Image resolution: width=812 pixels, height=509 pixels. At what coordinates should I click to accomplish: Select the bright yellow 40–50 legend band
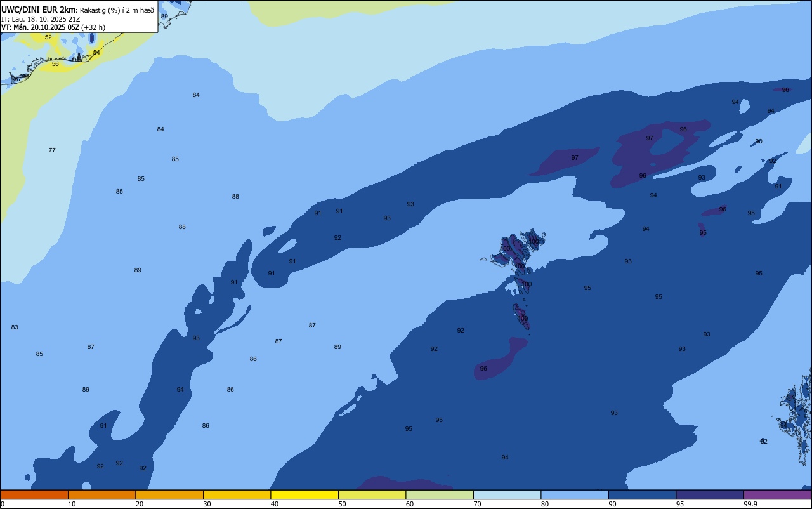(304, 494)
